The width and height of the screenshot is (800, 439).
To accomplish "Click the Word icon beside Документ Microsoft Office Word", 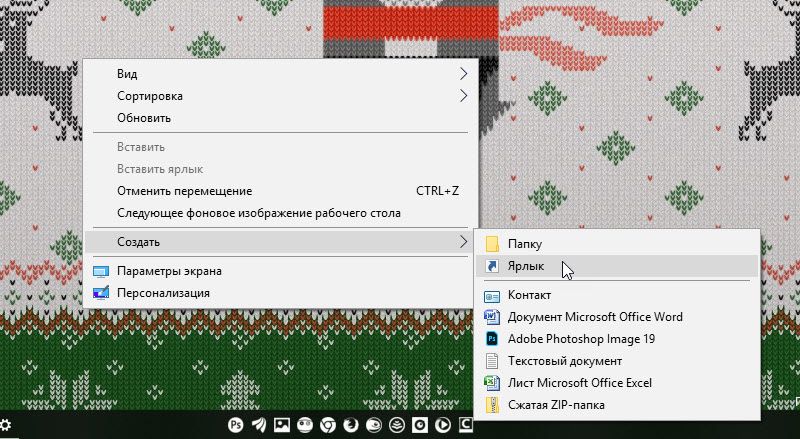I will 491,317.
